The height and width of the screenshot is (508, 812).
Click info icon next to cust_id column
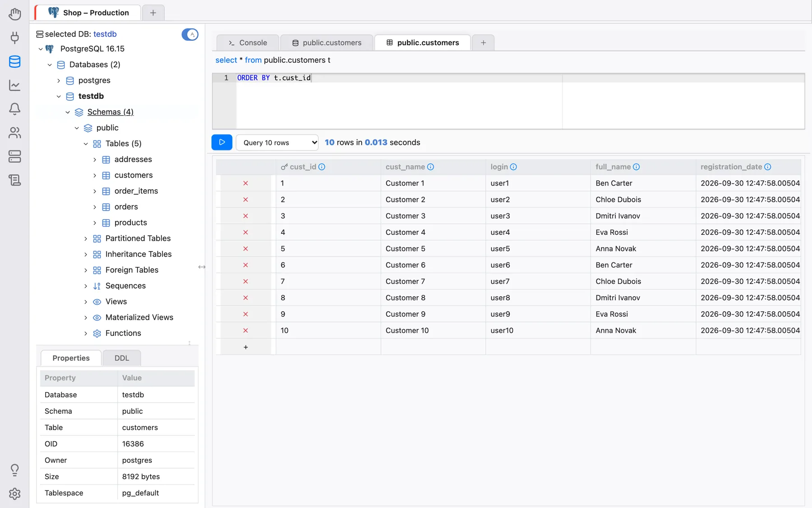322,167
